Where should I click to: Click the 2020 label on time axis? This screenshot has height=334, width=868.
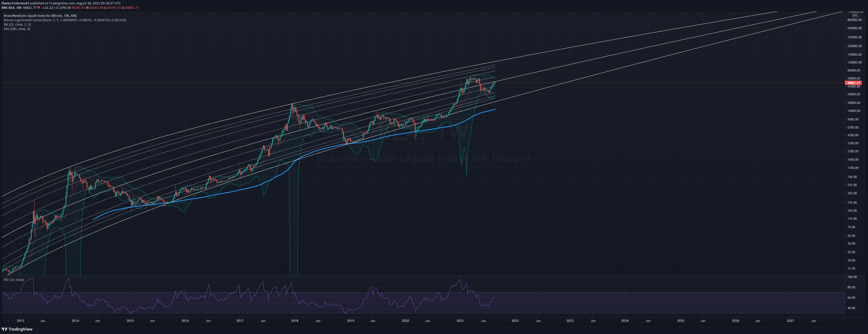405,321
